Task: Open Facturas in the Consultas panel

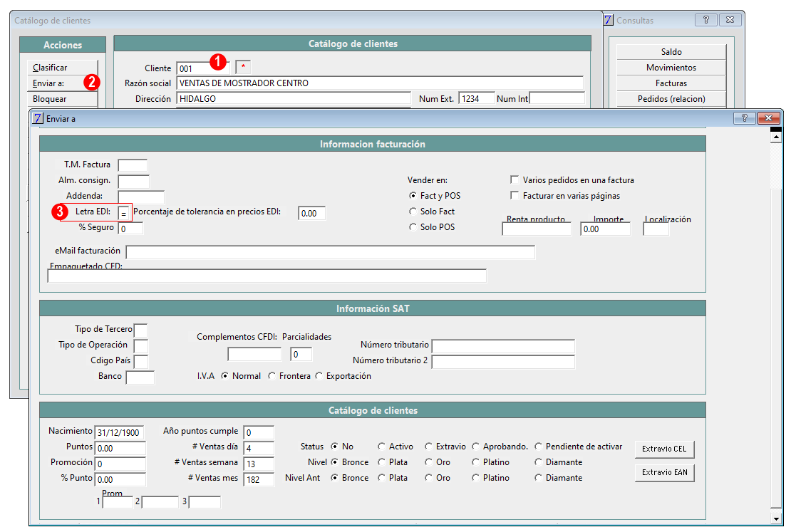Action: coord(671,83)
